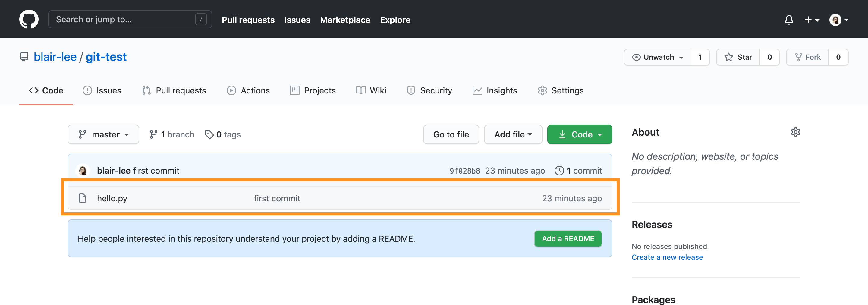This screenshot has height=305, width=868.
Task: Click the branch icon next to 1 branch
Action: pyautogui.click(x=154, y=134)
